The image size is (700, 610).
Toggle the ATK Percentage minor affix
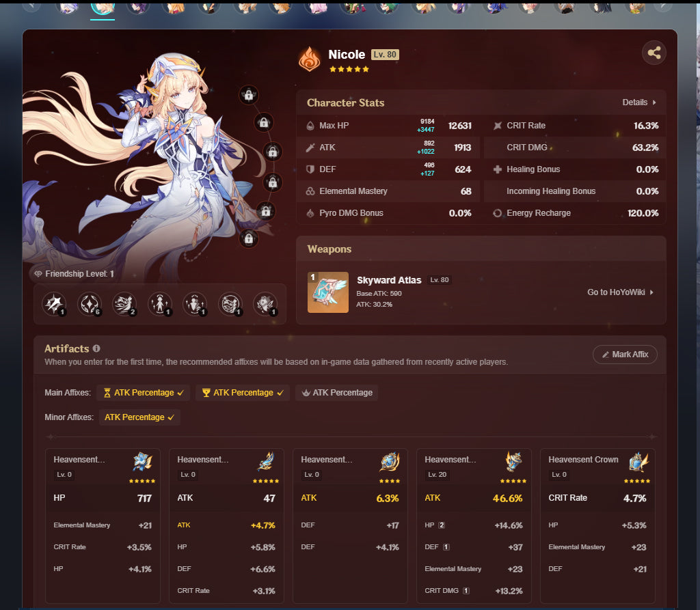(139, 417)
